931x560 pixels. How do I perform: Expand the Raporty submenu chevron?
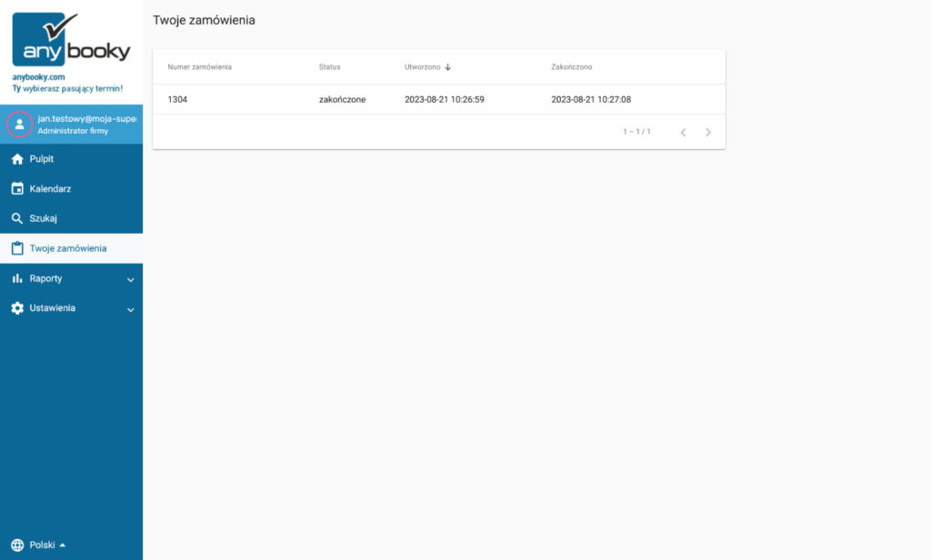[x=131, y=280]
